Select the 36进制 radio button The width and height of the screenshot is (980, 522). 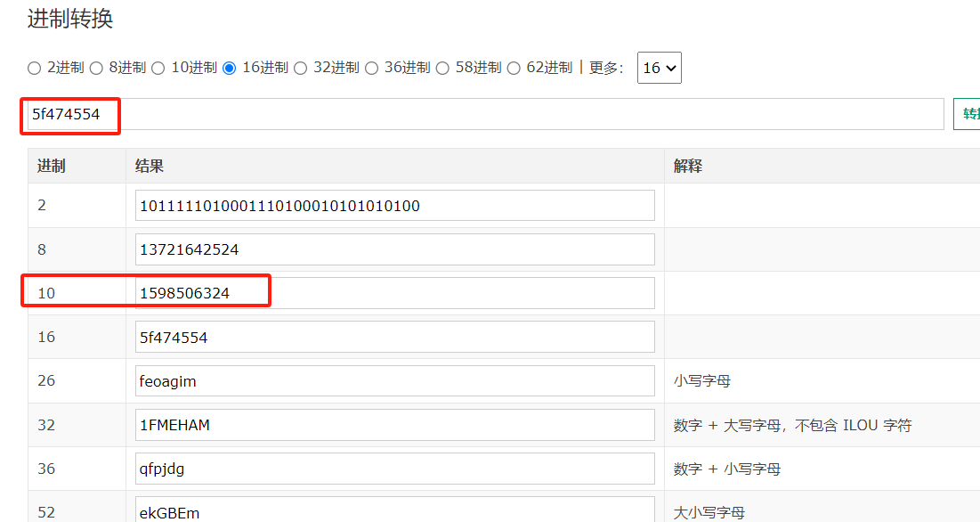[x=372, y=68]
